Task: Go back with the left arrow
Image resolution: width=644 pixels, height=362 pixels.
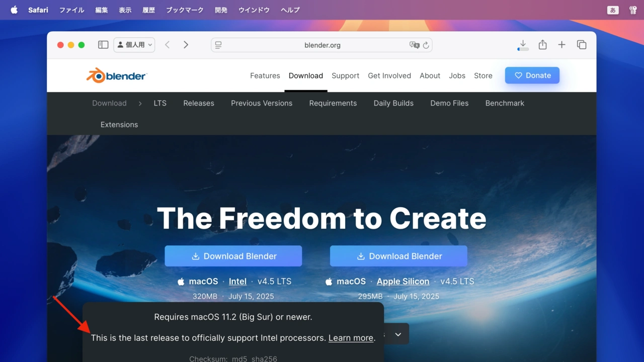Action: (168, 45)
